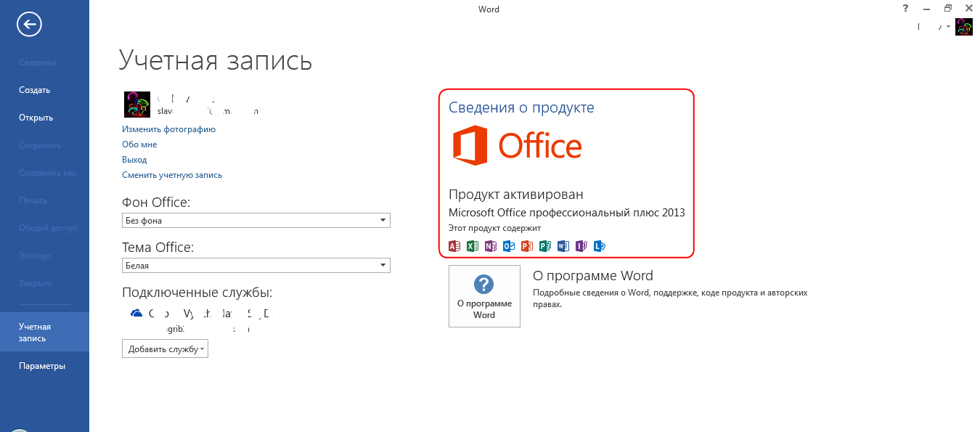Open the Фон Office dropdown
This screenshot has width=980, height=432.
click(256, 220)
